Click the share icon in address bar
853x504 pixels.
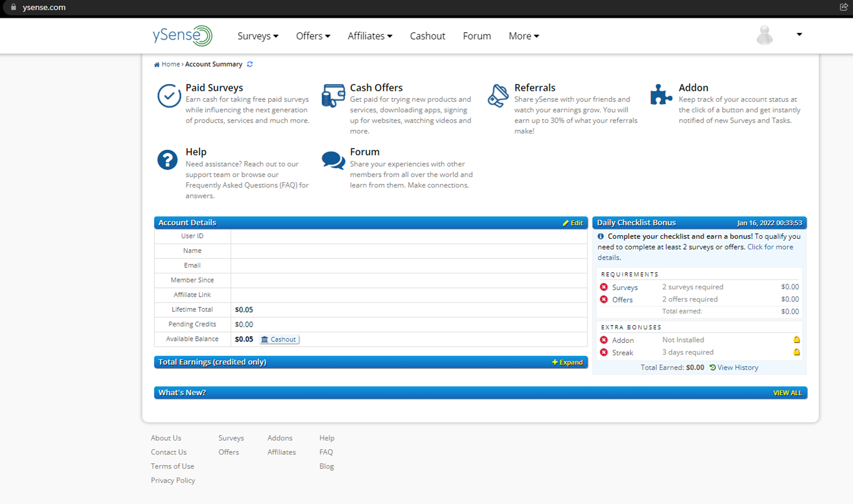(x=844, y=7)
